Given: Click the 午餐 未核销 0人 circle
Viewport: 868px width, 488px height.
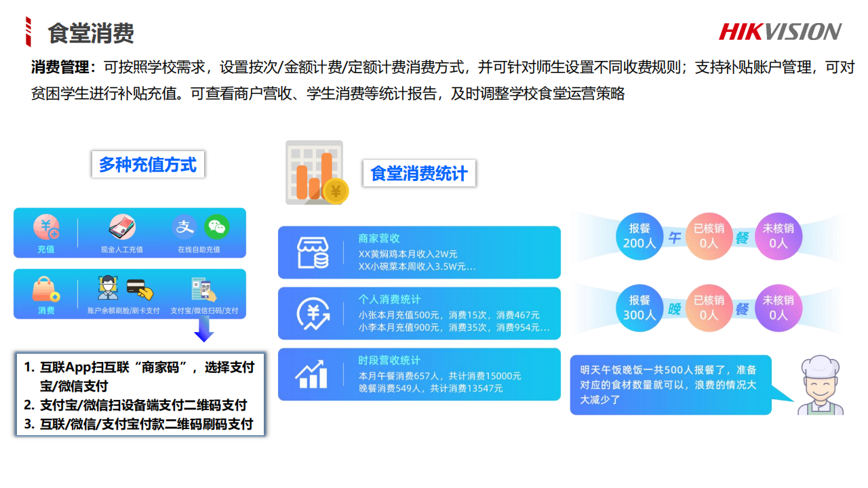Looking at the screenshot, I should pos(778,235).
